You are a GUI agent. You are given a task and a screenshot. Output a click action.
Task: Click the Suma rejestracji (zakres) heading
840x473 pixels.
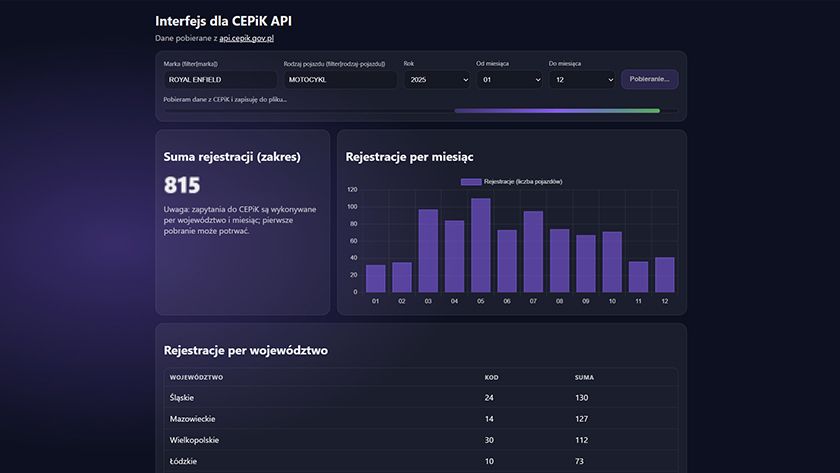click(x=232, y=157)
